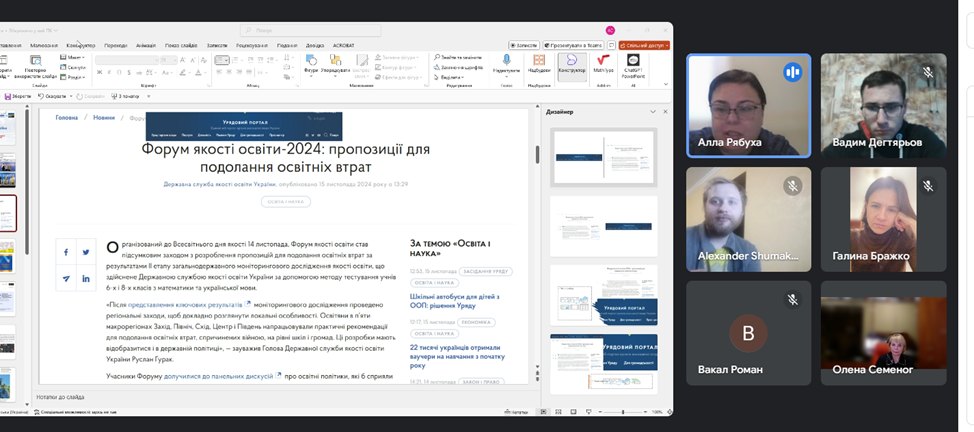This screenshot has height=432, width=974.
Task: Open Дизайнер pane options chevron
Action: (x=652, y=112)
